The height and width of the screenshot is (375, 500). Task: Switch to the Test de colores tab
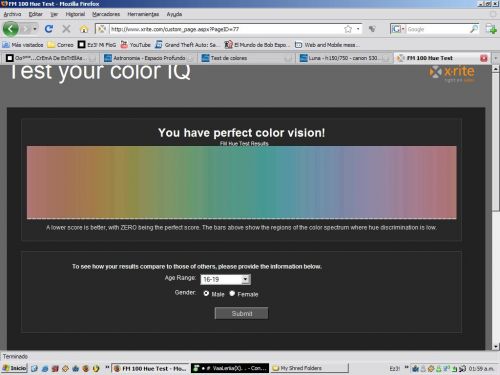246,58
